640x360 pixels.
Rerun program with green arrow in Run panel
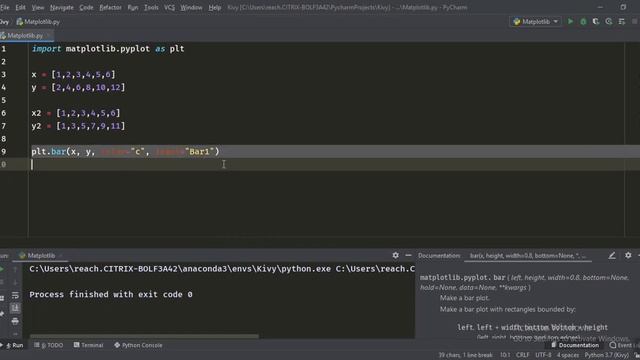point(2,269)
